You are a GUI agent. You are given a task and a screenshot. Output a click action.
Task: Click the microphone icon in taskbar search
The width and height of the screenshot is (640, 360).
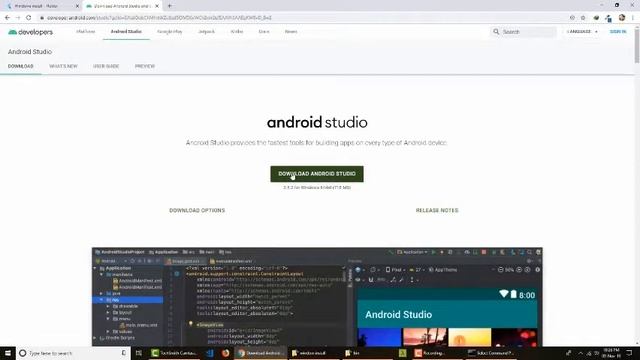[x=124, y=353]
